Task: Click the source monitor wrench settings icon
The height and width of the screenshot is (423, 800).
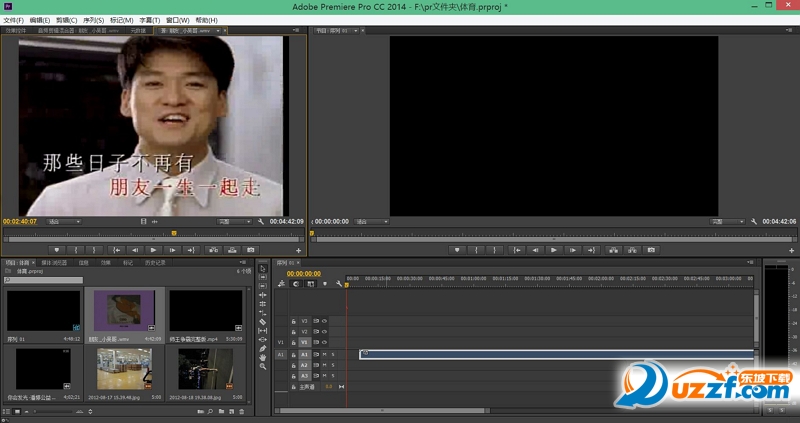Action: [260, 221]
